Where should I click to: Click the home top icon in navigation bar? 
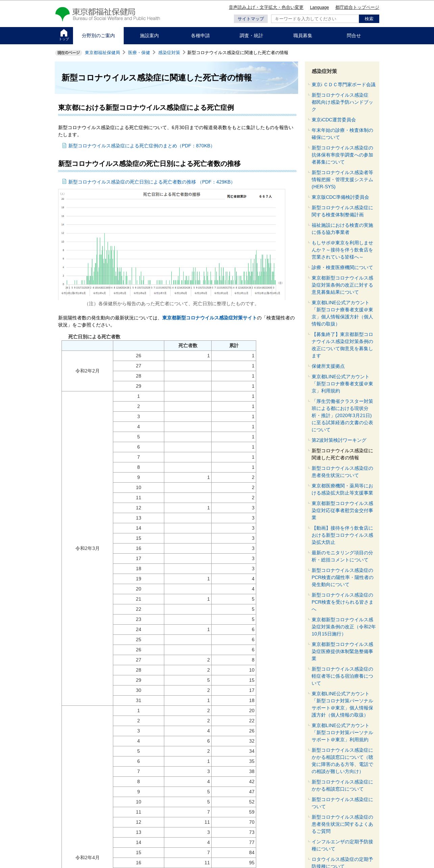coord(64,35)
